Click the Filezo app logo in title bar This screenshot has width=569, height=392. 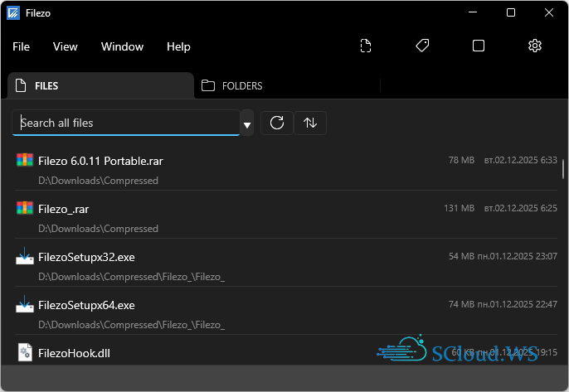[13, 12]
